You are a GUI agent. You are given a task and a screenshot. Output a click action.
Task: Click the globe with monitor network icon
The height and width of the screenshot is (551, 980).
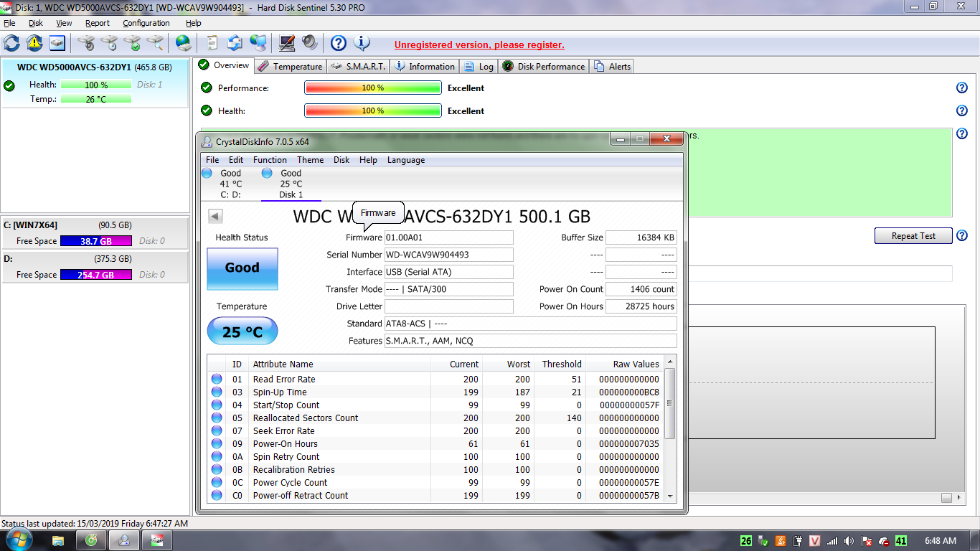tap(258, 43)
